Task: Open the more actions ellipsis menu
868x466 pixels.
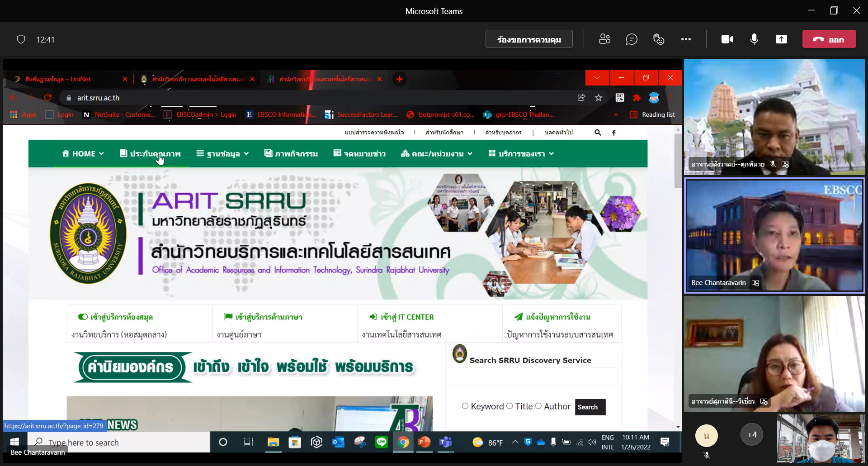Action: [686, 39]
